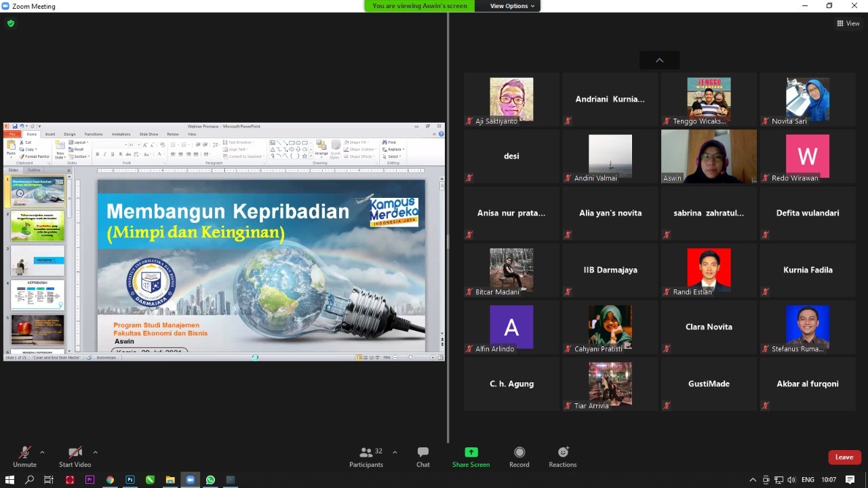The height and width of the screenshot is (488, 868).
Task: Click the Grow Font icon
Action: tap(144, 144)
